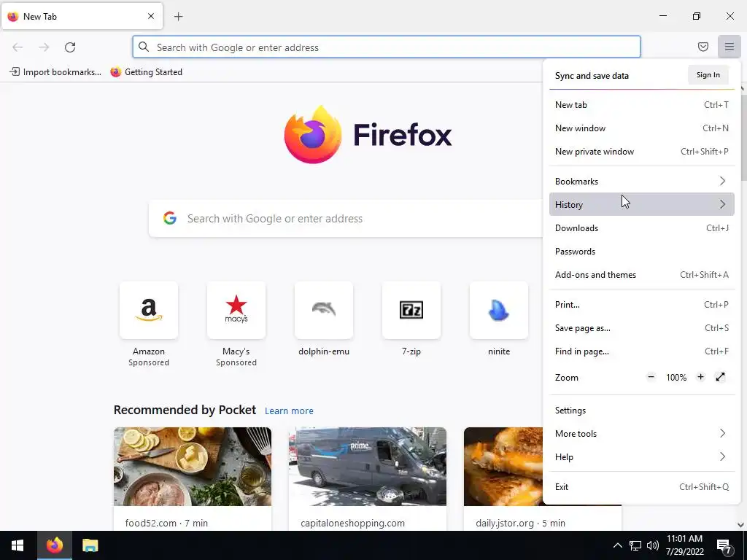Zoom in with the plus button
The image size is (747, 560).
tap(700, 377)
